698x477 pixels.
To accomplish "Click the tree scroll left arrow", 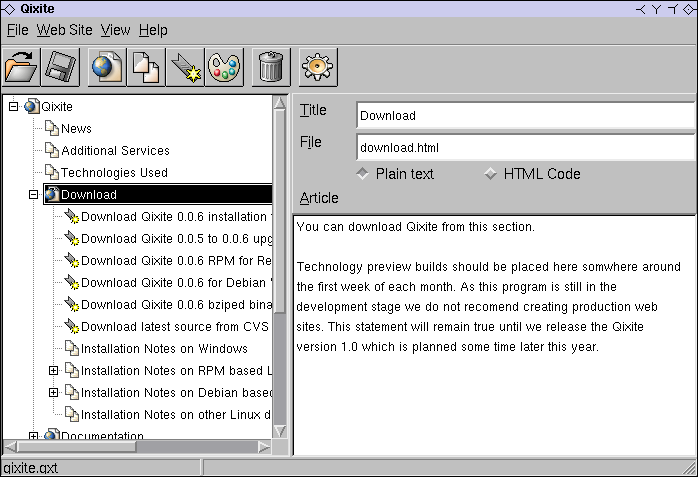I will point(10,447).
